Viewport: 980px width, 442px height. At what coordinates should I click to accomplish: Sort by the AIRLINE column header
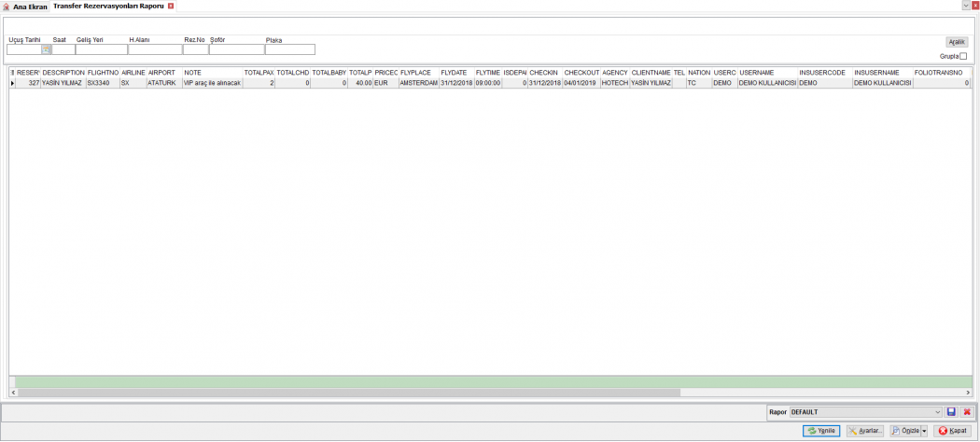[x=133, y=73]
